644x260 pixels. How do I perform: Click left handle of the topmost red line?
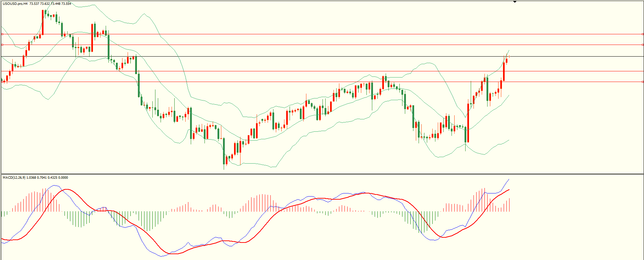2,34
